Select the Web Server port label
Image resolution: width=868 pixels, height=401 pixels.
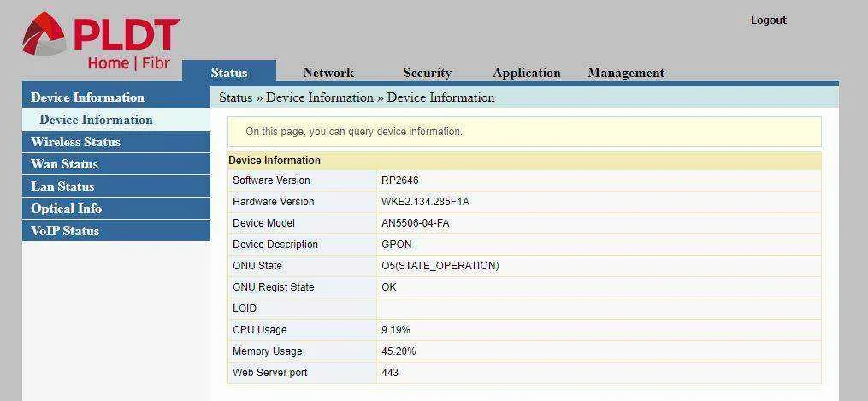click(269, 373)
